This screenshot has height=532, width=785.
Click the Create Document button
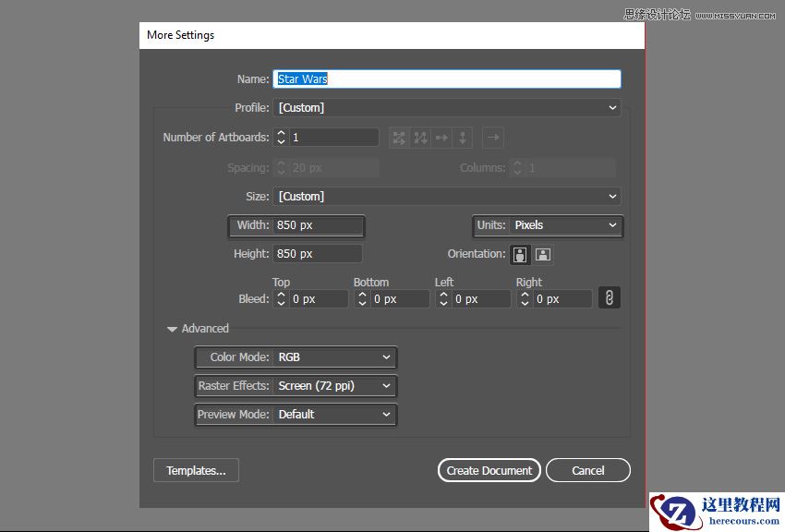pos(489,470)
